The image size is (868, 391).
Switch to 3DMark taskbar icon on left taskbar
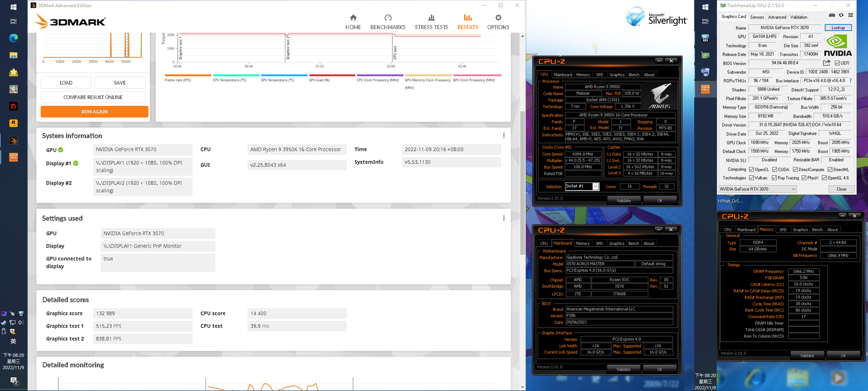pyautogui.click(x=14, y=140)
